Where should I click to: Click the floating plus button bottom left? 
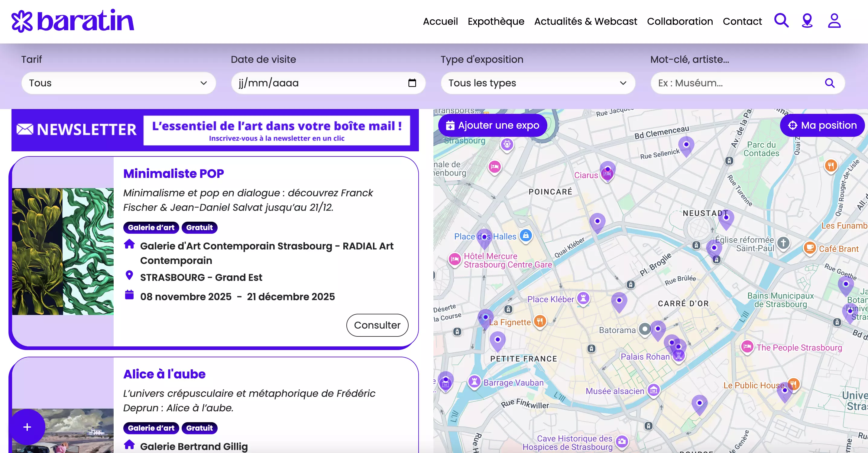27,427
